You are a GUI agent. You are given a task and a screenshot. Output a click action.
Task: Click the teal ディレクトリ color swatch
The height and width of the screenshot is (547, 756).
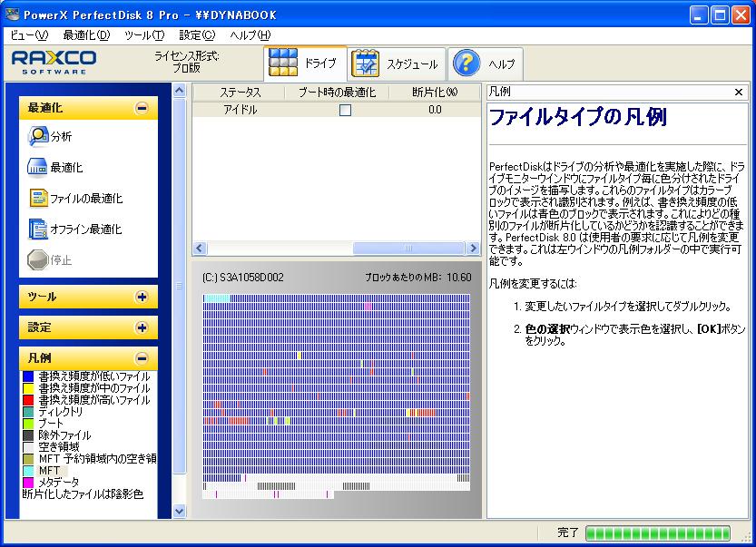tap(28, 412)
